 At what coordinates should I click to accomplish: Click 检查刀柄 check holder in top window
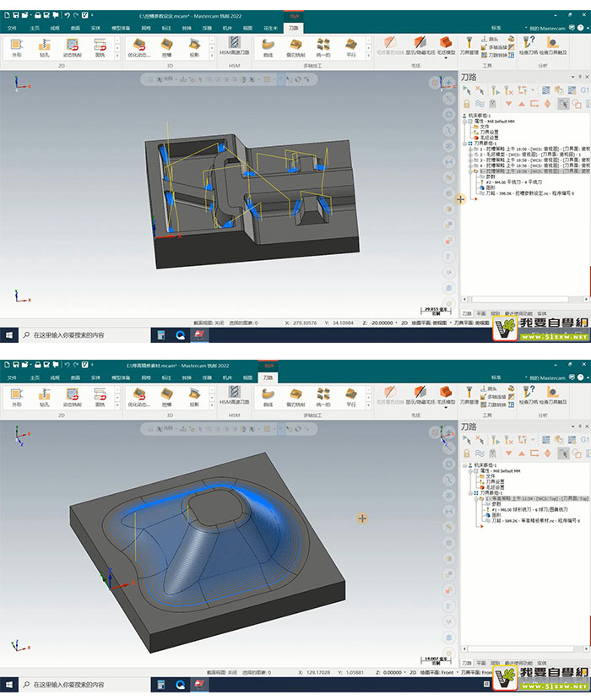(529, 46)
